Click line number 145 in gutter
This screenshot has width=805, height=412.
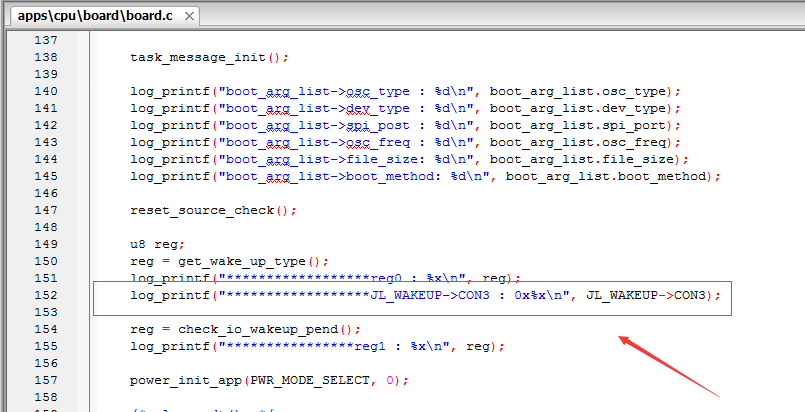point(46,176)
